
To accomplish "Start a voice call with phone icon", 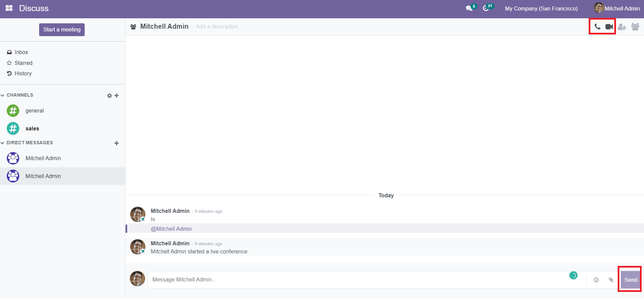I will point(597,27).
